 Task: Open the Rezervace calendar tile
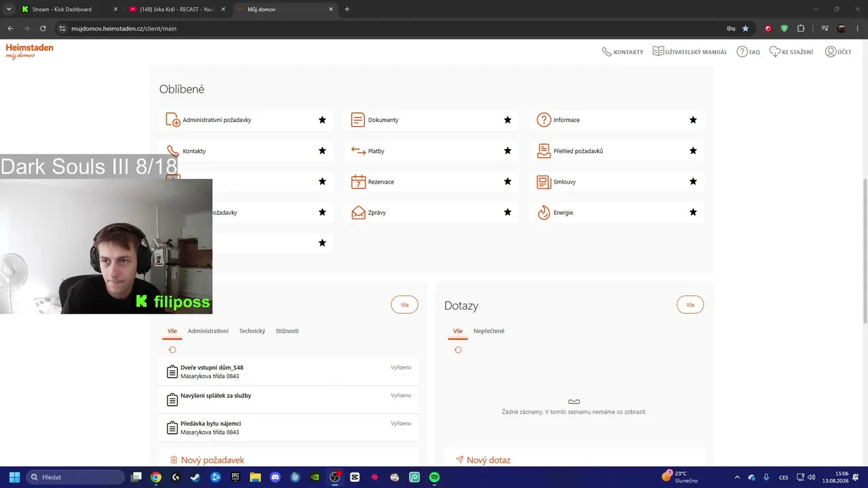coord(432,182)
